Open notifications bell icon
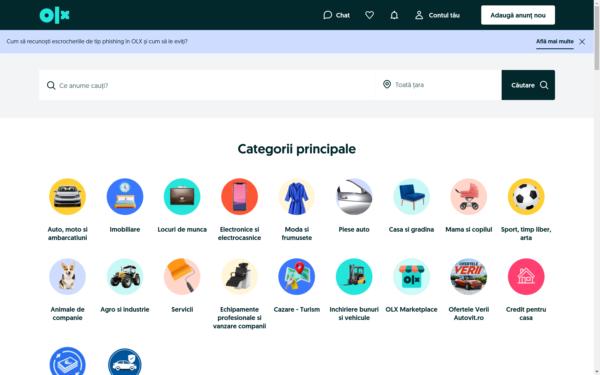600x375 pixels. point(394,15)
